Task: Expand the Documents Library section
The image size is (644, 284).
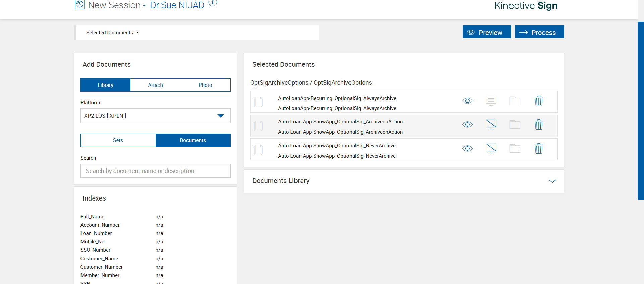Action: (x=552, y=181)
